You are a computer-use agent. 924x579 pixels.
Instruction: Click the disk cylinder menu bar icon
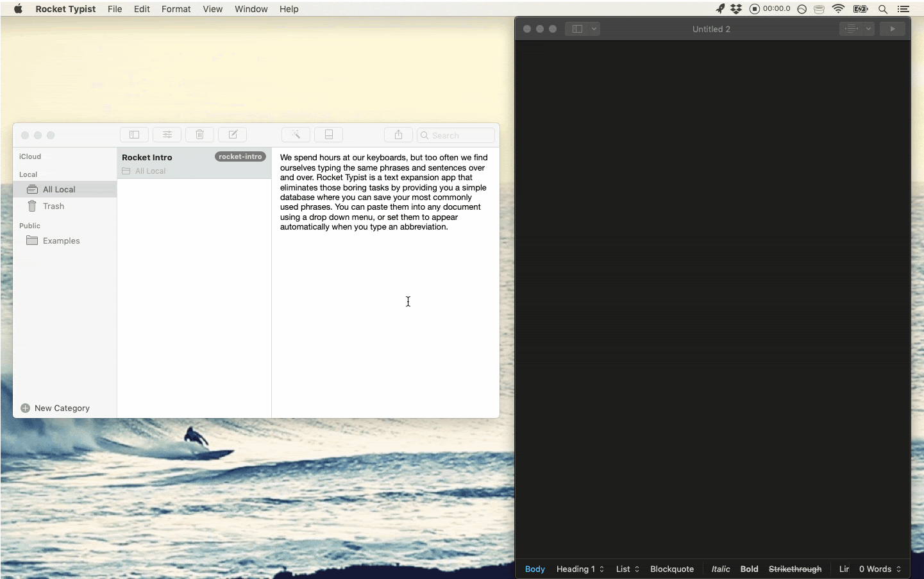[x=819, y=9]
